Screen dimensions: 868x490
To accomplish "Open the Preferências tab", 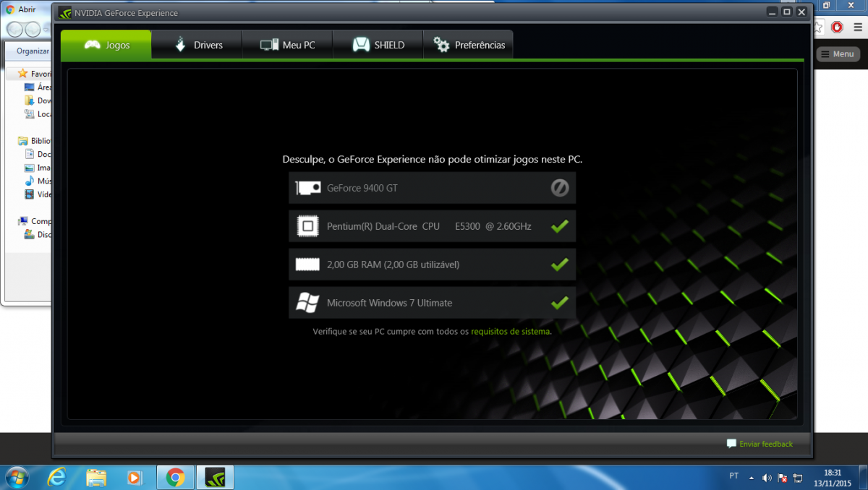I will coord(468,45).
